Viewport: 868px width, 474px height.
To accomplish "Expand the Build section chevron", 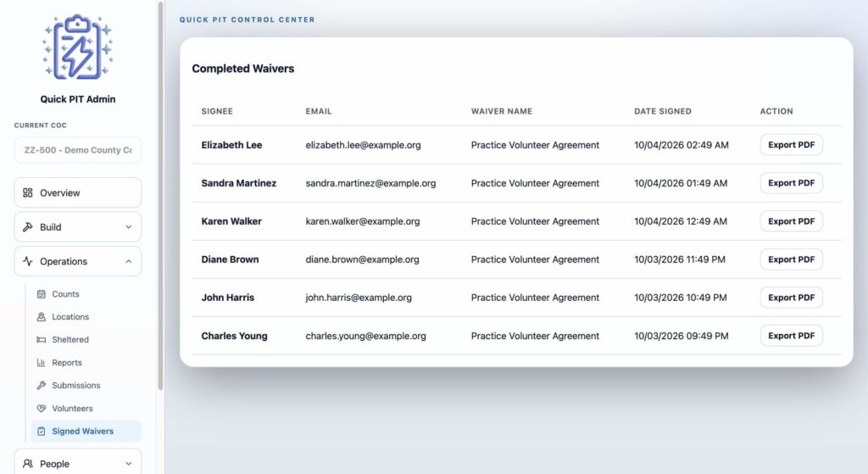I will tap(129, 227).
